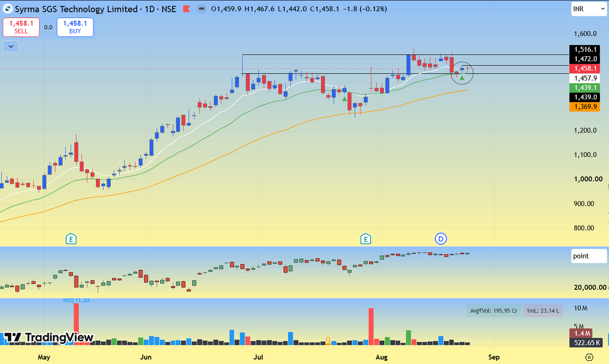Click the dark status pill beside the flag
Viewport: 609px width, 364px height.
pos(202,9)
